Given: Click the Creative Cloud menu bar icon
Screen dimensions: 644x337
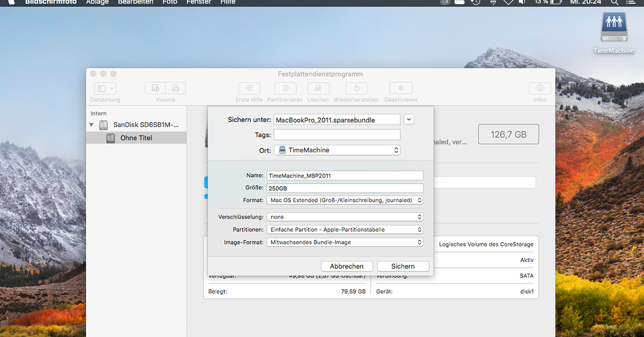Looking at the screenshot, I should [x=444, y=2].
